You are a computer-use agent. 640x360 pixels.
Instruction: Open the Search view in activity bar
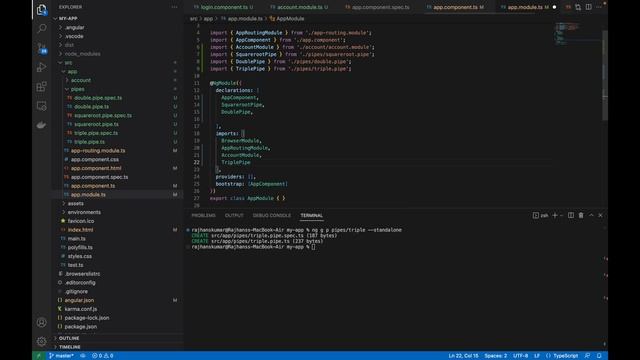coord(42,28)
